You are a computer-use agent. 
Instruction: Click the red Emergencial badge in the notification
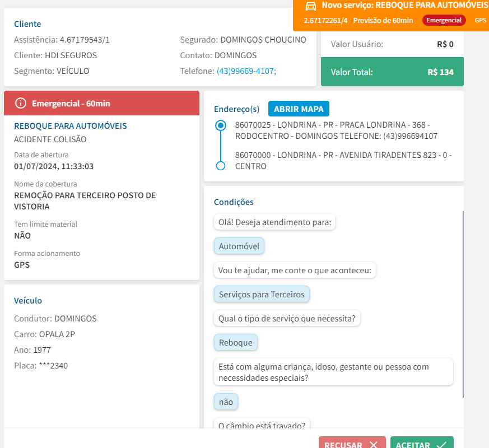(x=444, y=20)
